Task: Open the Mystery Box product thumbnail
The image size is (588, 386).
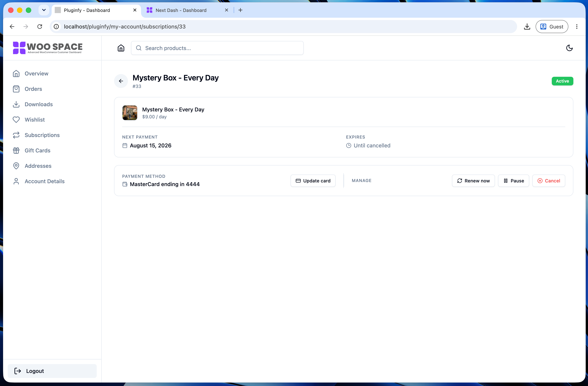Action: pos(130,113)
